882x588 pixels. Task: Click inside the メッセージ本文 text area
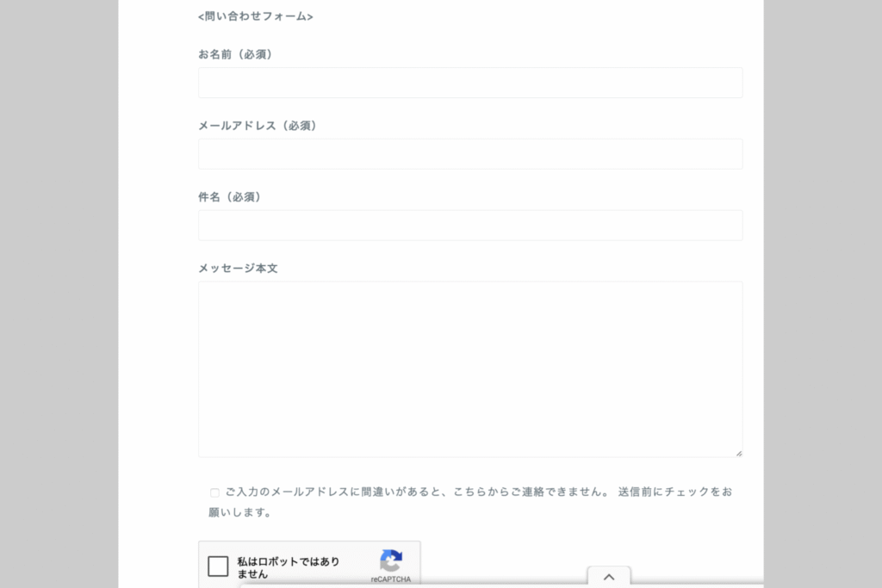pos(470,368)
